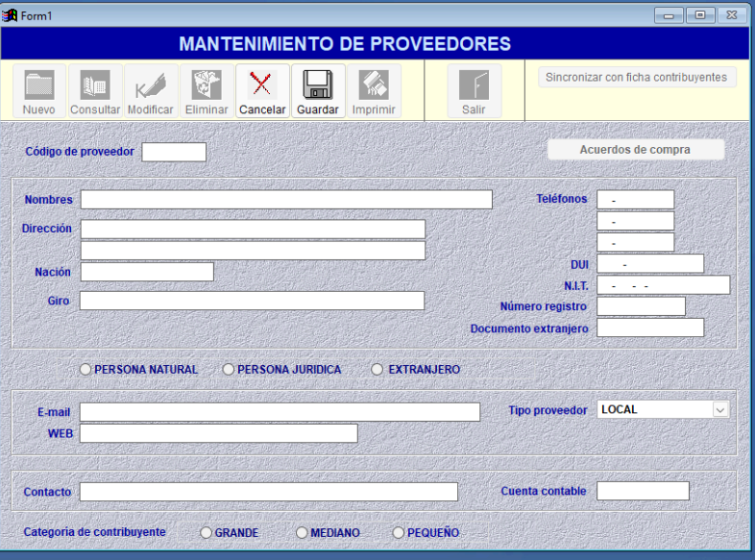755x560 pixels.
Task: Choose the PEQUEÑO contributor category
Action: coord(399,532)
